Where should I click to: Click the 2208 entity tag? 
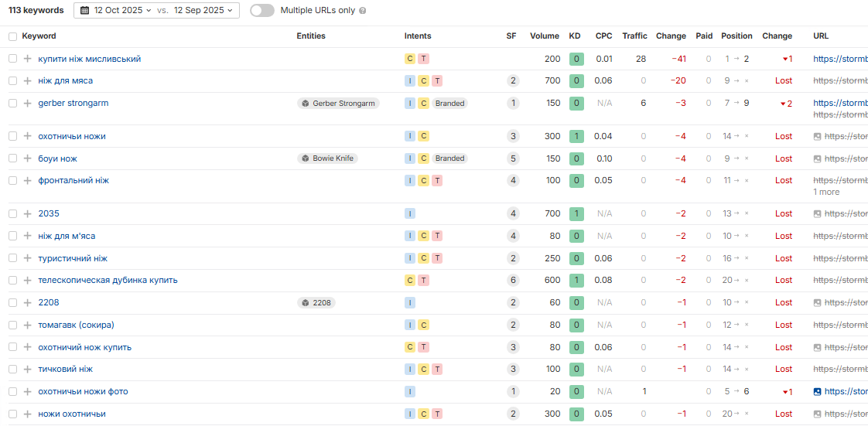pyautogui.click(x=316, y=302)
